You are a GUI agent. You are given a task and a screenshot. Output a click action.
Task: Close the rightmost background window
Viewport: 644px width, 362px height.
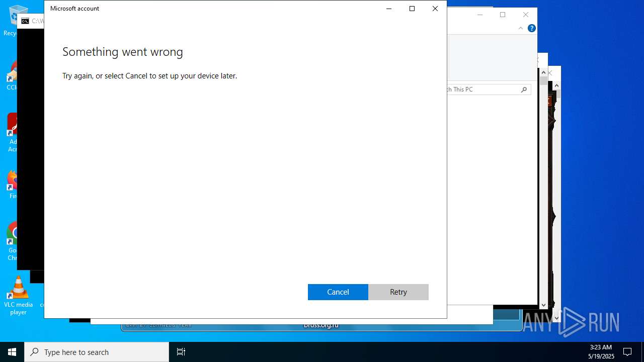pyautogui.click(x=550, y=73)
